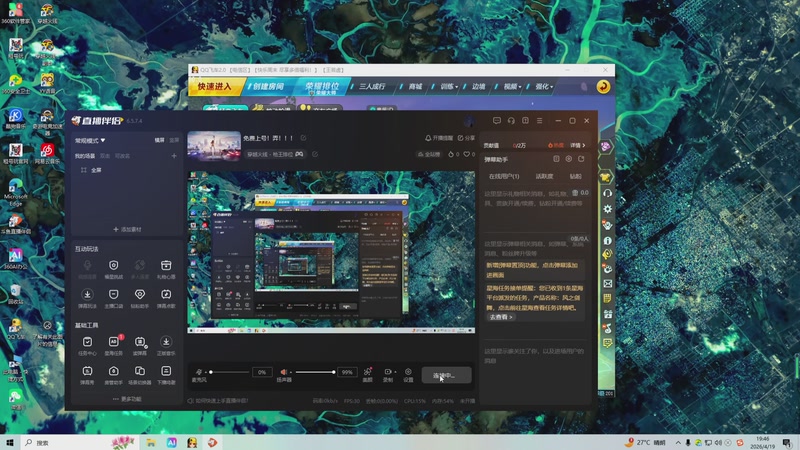Viewport: 800px width, 450px height.
Task: Expand 详情 details chevron in contribution bar
Action: coord(578,145)
